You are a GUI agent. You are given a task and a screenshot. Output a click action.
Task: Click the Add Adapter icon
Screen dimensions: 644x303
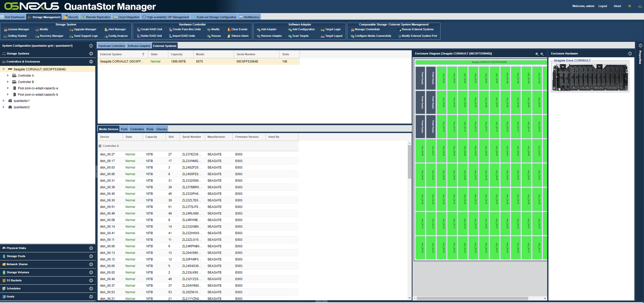pos(259,30)
